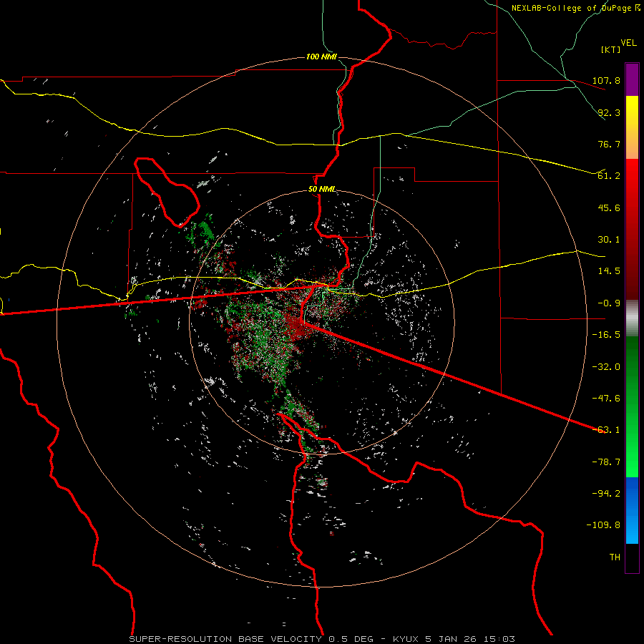Pick the black TH segment of the color bar

632,558
